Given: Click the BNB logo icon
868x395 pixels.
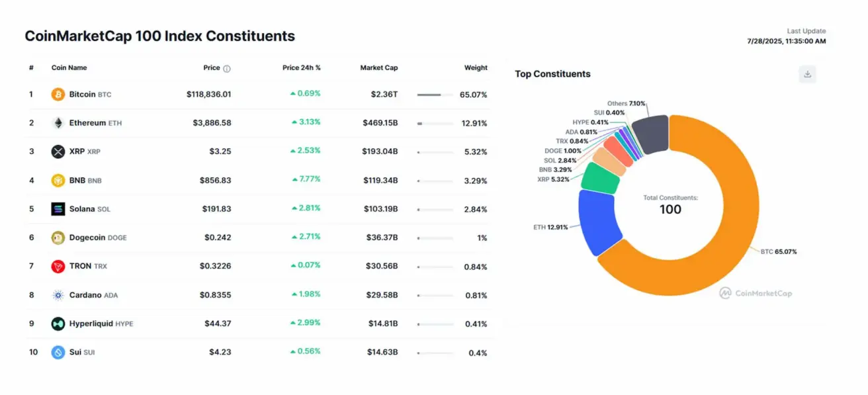Looking at the screenshot, I should (58, 181).
